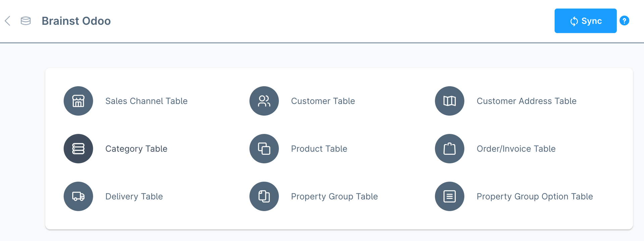Click the Delivery Table truck icon
Screen dimensions: 644x241
click(78, 196)
